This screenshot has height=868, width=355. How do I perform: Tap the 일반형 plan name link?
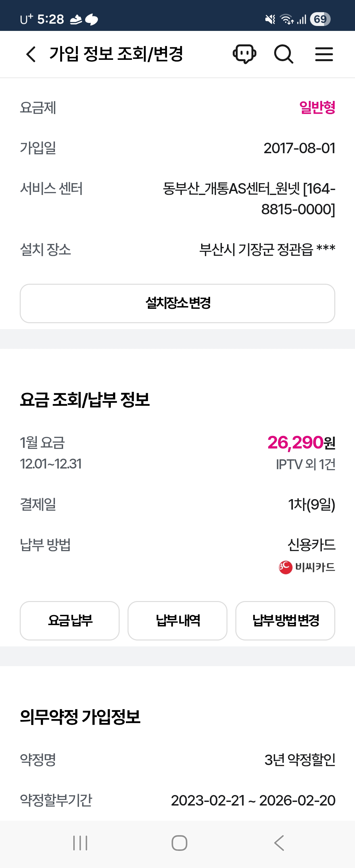click(x=317, y=108)
